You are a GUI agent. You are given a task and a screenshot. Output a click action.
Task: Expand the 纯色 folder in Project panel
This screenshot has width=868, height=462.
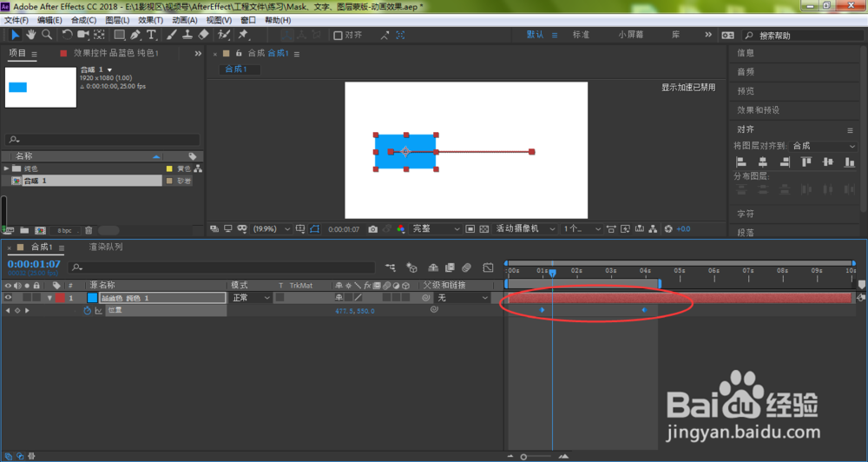[7, 168]
